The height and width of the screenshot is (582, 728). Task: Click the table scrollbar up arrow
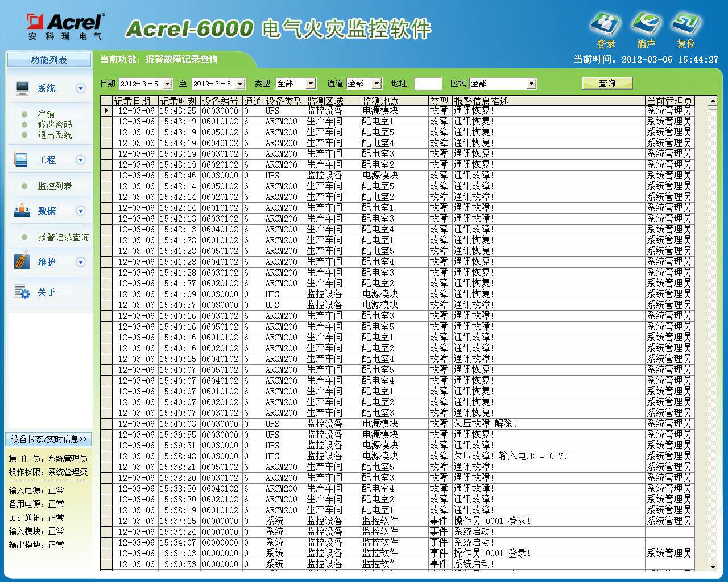713,101
